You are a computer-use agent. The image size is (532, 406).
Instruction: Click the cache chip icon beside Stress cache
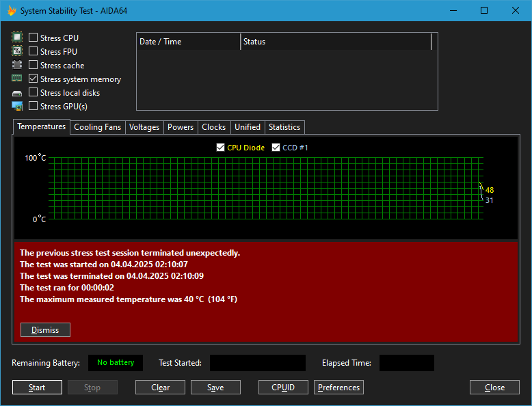coord(17,66)
